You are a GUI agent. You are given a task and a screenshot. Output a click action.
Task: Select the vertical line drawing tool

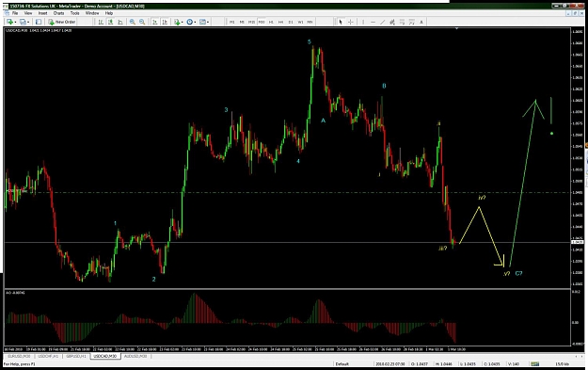tap(363, 23)
